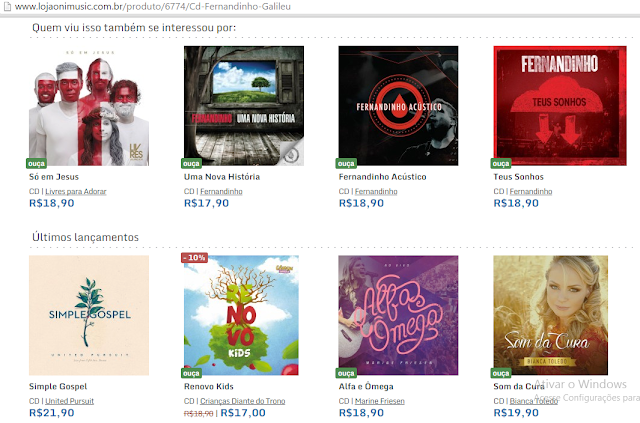Click the Fernandinho link under Teus Sonhos
The width and height of the screenshot is (640, 423).
[x=531, y=191]
